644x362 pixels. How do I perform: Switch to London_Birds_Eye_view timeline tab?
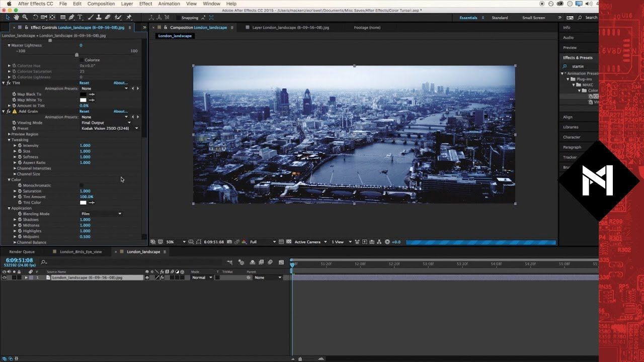[80, 252]
